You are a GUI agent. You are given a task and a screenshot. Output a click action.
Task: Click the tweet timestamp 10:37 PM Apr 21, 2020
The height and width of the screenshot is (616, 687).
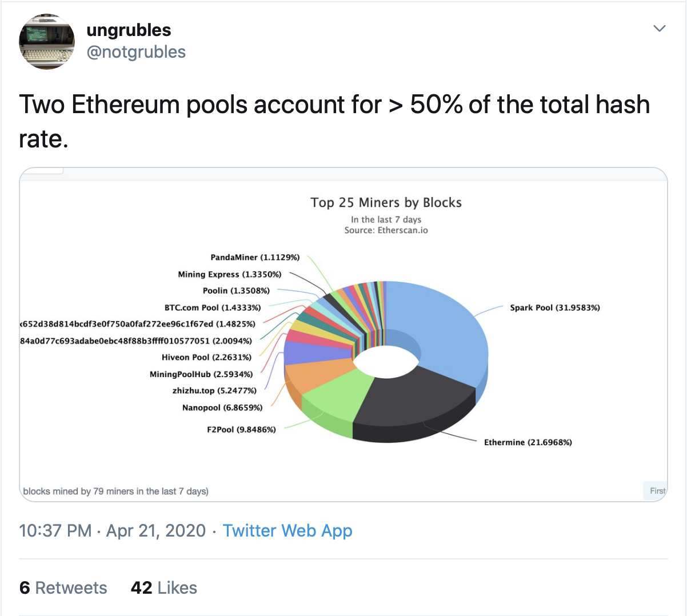coord(112,531)
